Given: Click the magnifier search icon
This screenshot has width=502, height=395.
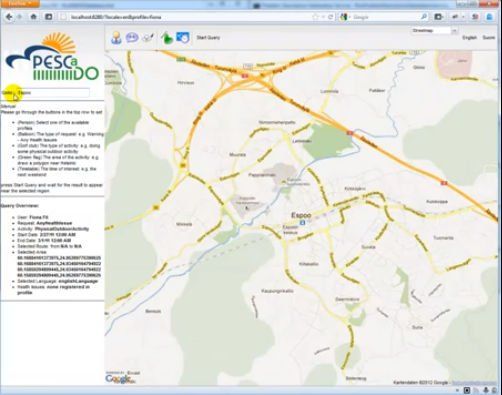Looking at the screenshot, I should pyautogui.click(x=424, y=17).
